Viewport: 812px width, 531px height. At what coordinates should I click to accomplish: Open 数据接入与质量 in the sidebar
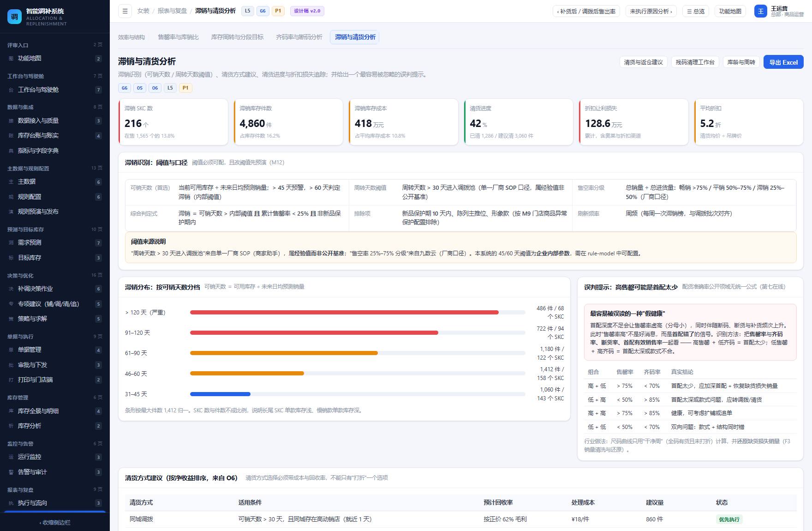tap(55, 121)
